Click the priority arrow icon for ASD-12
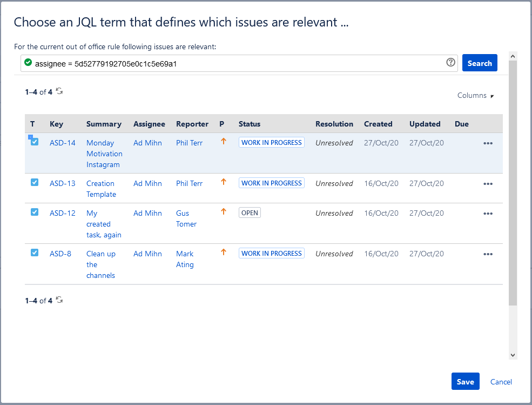The height and width of the screenshot is (405, 532). pyautogui.click(x=223, y=211)
